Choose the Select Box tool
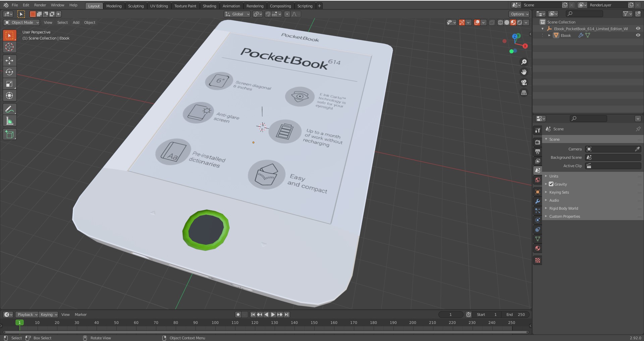 coord(9,35)
